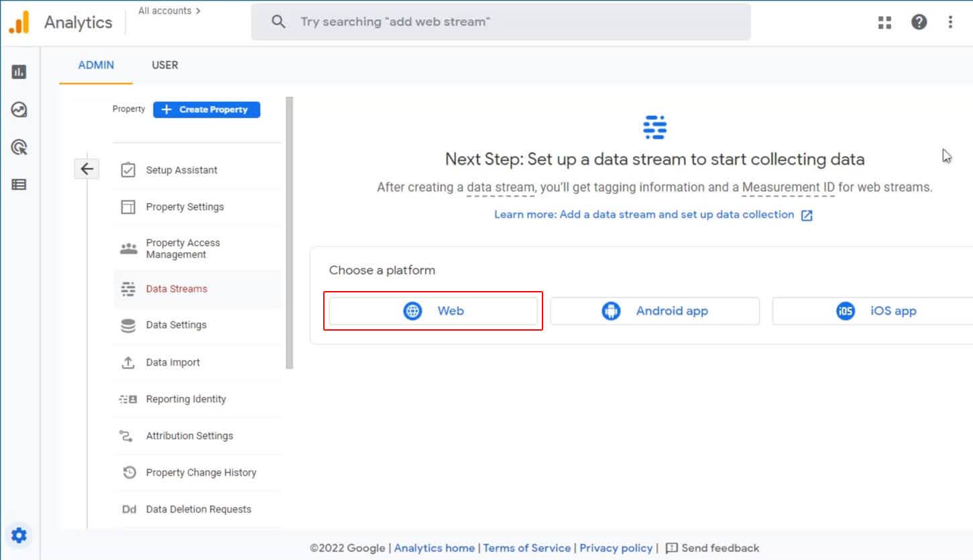Click in the search input field
Viewport: 973px width, 560px height.
click(x=501, y=22)
